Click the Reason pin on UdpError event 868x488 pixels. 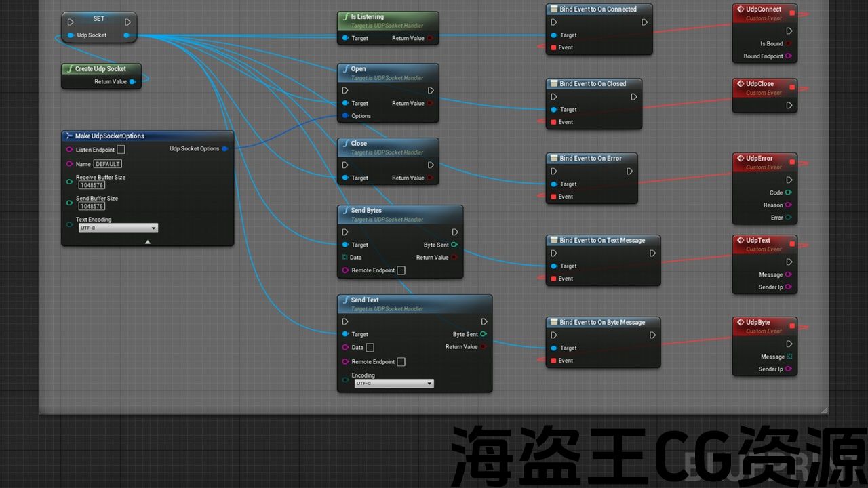pos(788,205)
